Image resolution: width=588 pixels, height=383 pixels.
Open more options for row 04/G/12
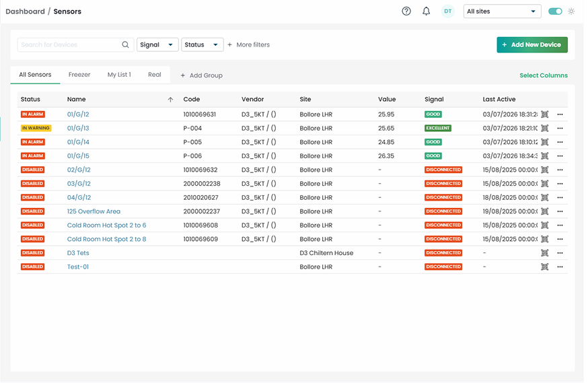point(560,198)
